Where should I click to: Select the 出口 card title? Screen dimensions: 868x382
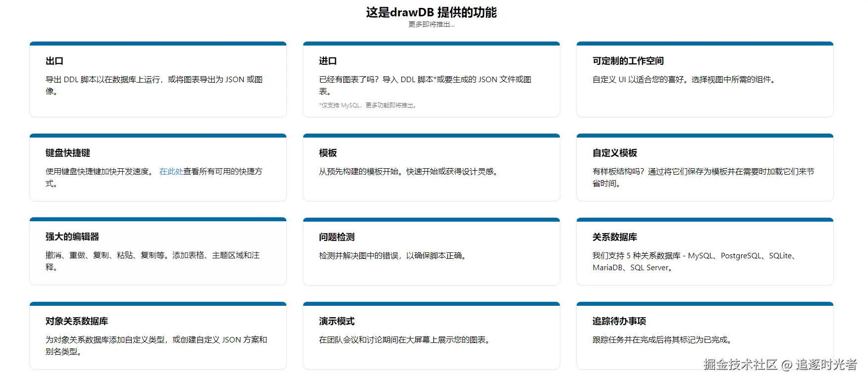pyautogui.click(x=54, y=61)
